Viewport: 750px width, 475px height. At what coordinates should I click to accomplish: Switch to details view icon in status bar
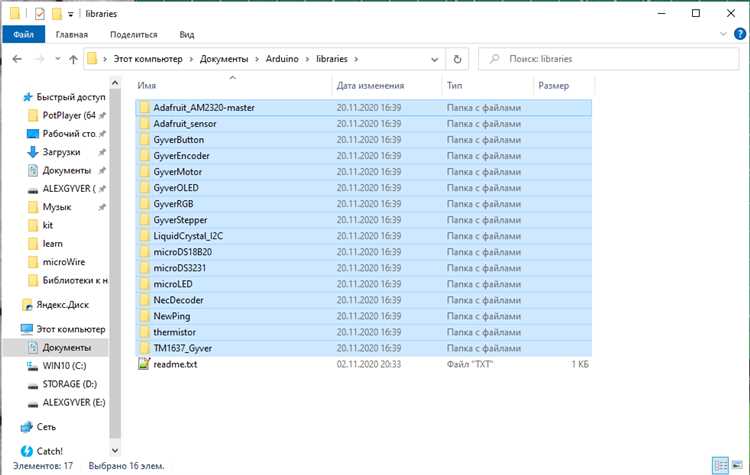point(720,465)
